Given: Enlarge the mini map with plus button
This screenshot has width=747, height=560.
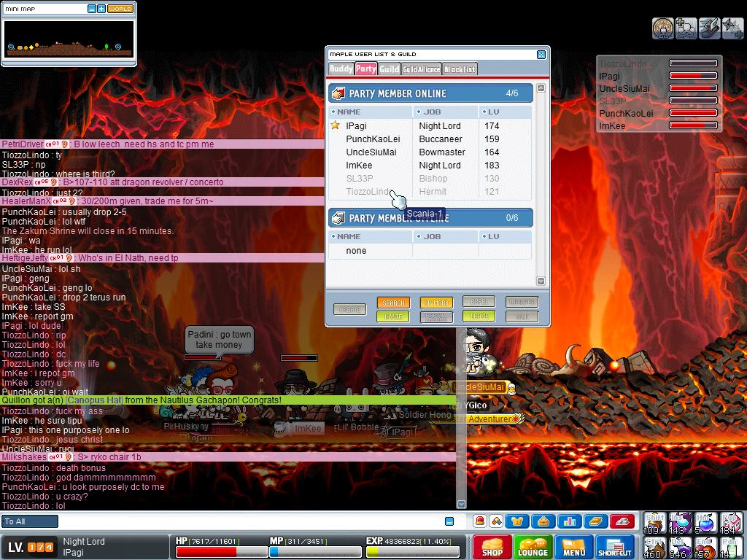Looking at the screenshot, I should [x=101, y=9].
